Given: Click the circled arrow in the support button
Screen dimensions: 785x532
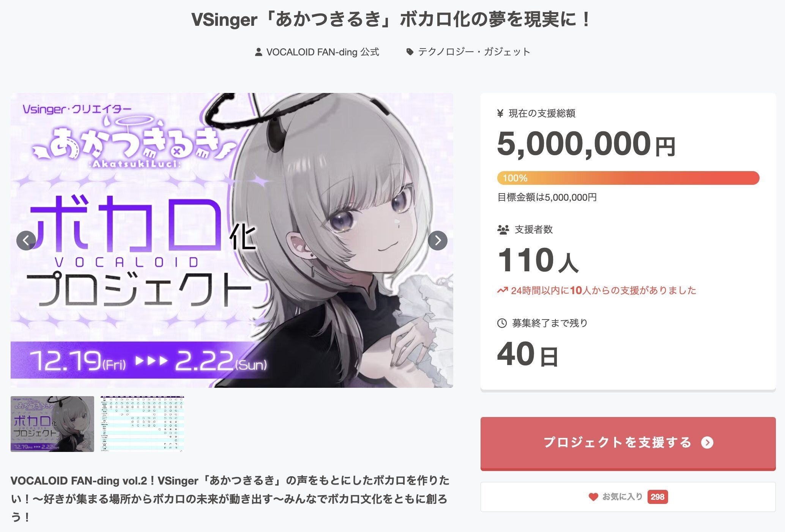Looking at the screenshot, I should point(707,442).
